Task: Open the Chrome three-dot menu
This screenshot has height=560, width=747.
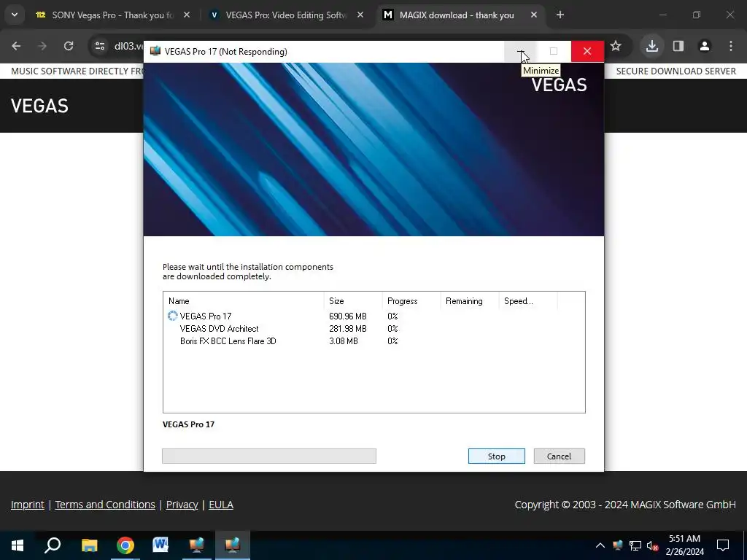Action: (731, 46)
